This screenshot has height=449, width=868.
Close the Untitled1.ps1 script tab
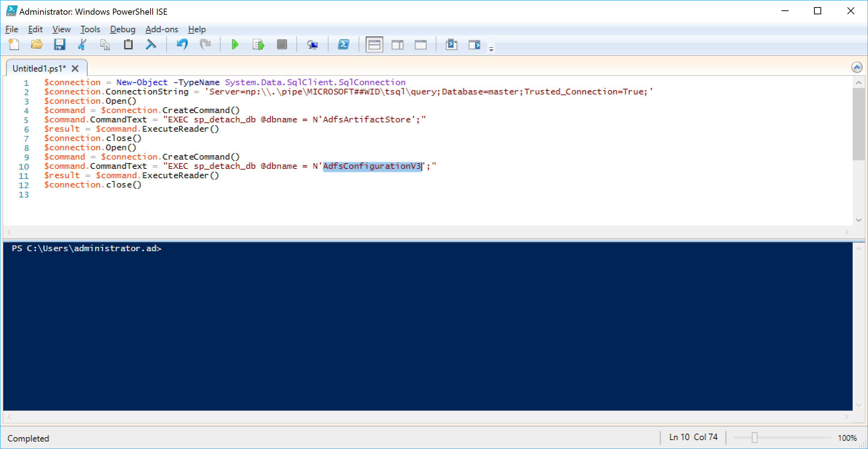(x=75, y=68)
